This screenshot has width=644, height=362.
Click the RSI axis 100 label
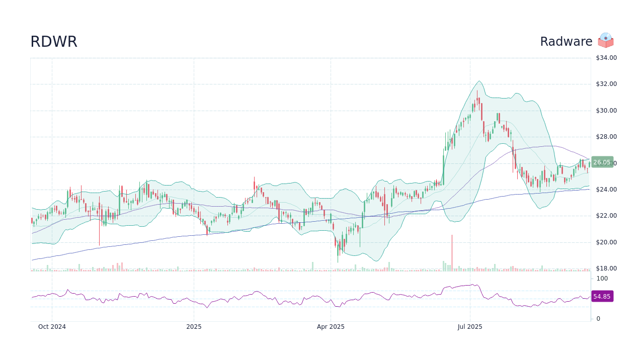click(x=602, y=279)
